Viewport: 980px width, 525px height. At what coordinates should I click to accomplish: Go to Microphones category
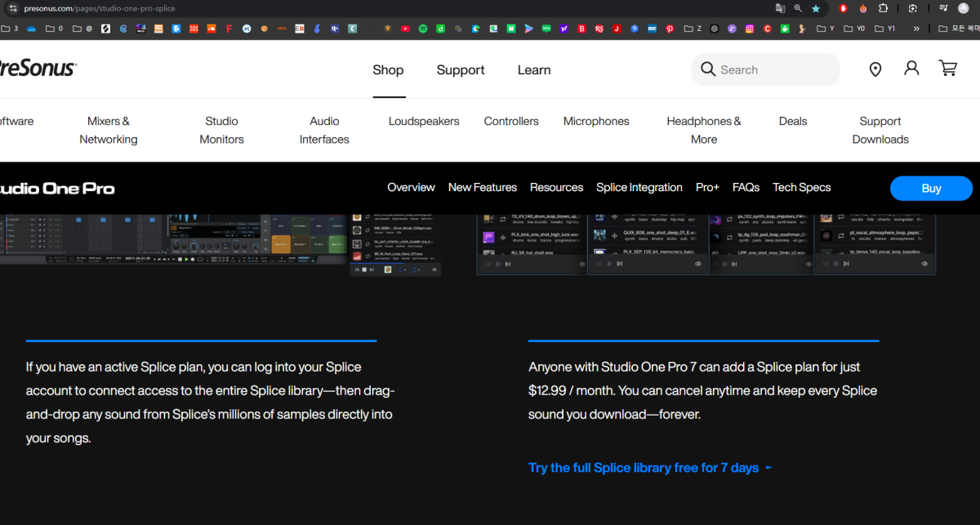(596, 122)
